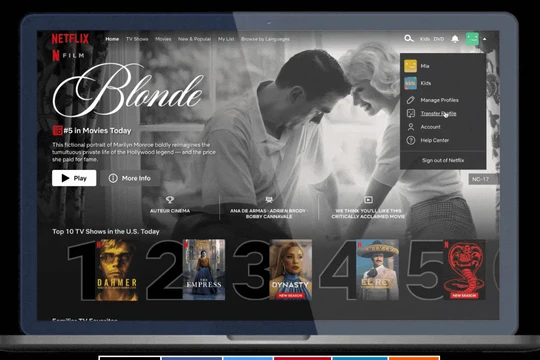Open The Empress thumbnail
Viewport: 540px width, 360px height.
click(x=204, y=270)
